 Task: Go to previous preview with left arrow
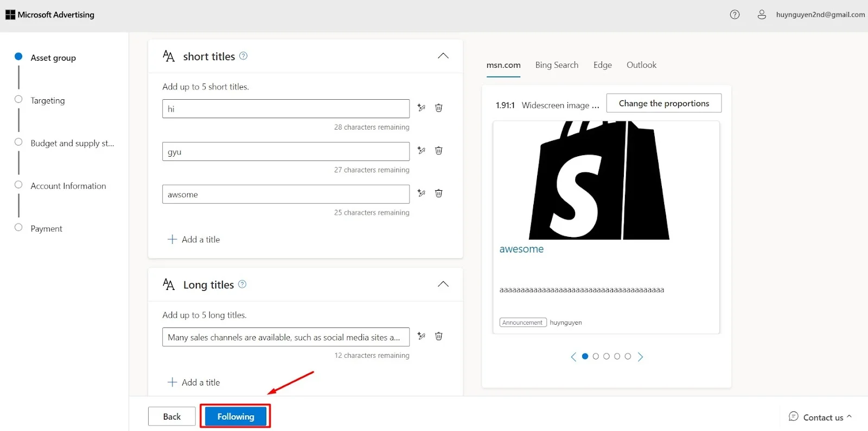pos(573,357)
